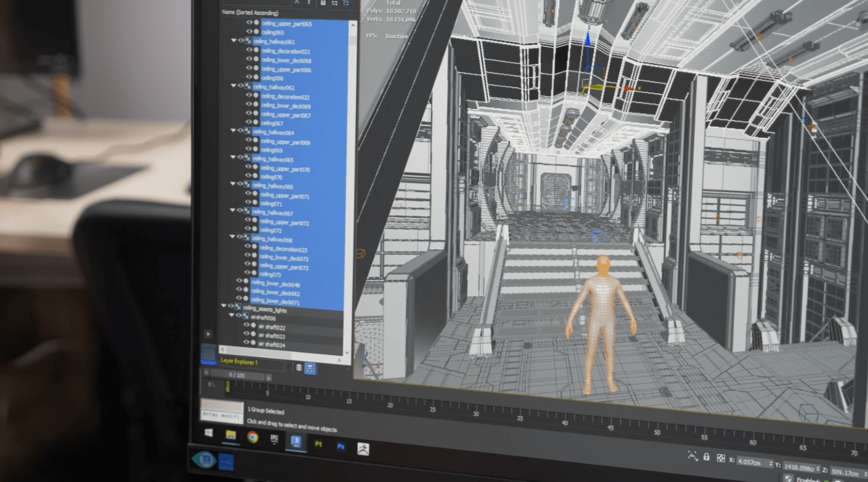This screenshot has width=868, height=482.
Task: Click the X coordinate spinner arrows
Action: tap(771, 464)
